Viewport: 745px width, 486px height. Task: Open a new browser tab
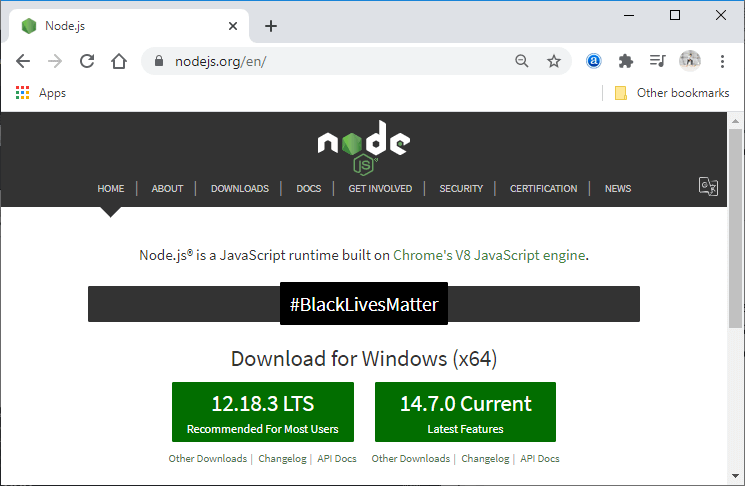point(271,26)
